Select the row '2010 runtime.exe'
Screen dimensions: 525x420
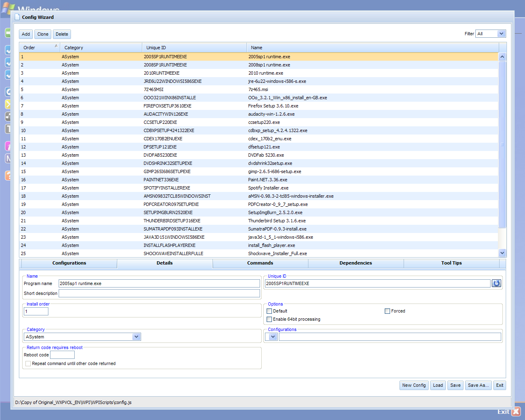pyautogui.click(x=259, y=73)
